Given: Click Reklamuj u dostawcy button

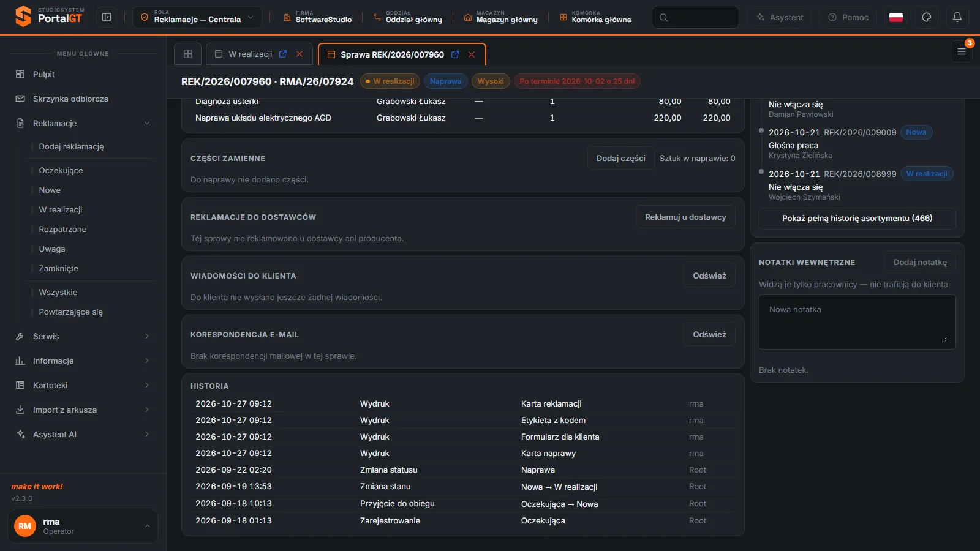Looking at the screenshot, I should [x=685, y=217].
